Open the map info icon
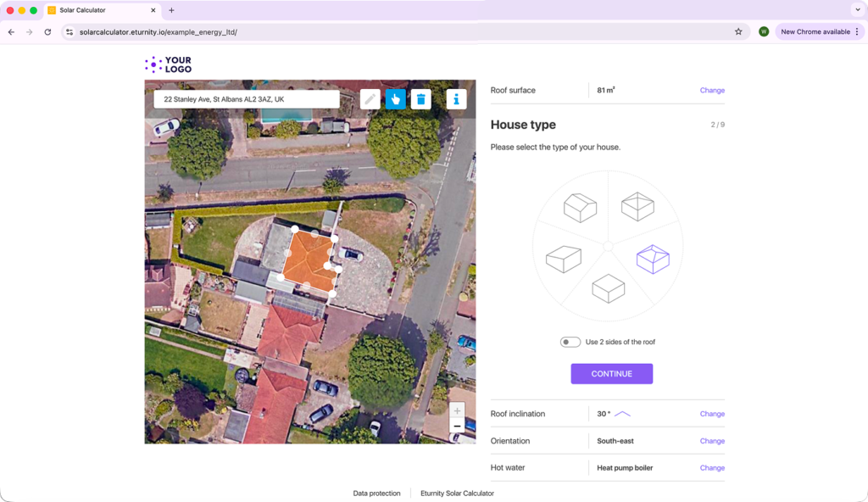 click(x=456, y=99)
